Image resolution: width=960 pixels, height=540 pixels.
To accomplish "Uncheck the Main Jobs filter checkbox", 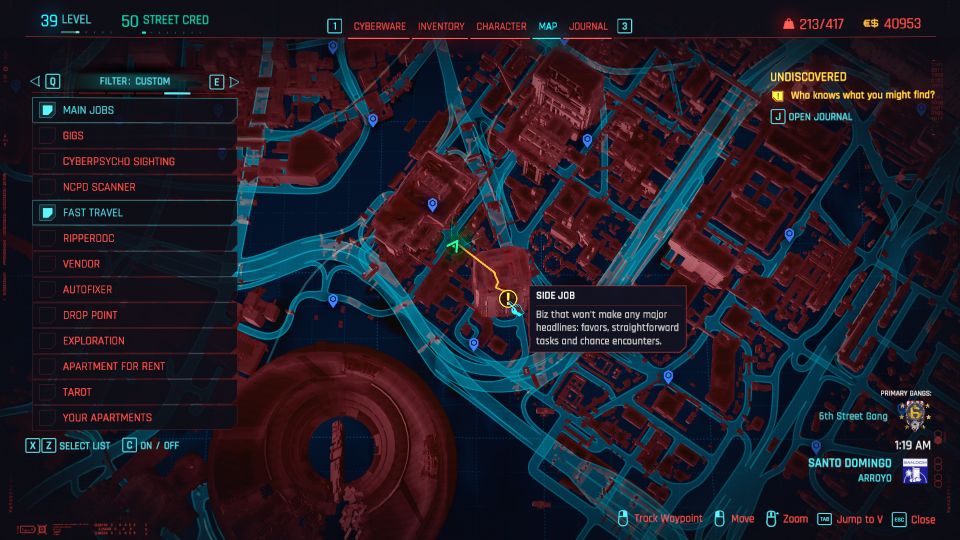I will point(47,110).
